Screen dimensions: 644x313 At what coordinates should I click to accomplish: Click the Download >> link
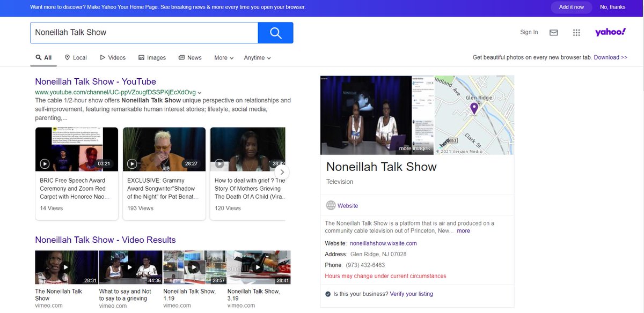point(610,57)
